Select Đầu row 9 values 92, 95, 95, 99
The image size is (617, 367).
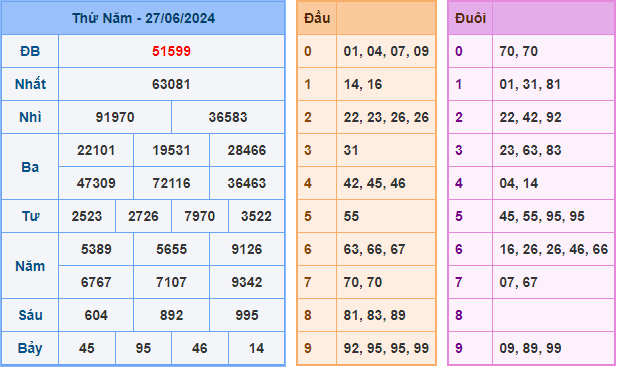386,349
